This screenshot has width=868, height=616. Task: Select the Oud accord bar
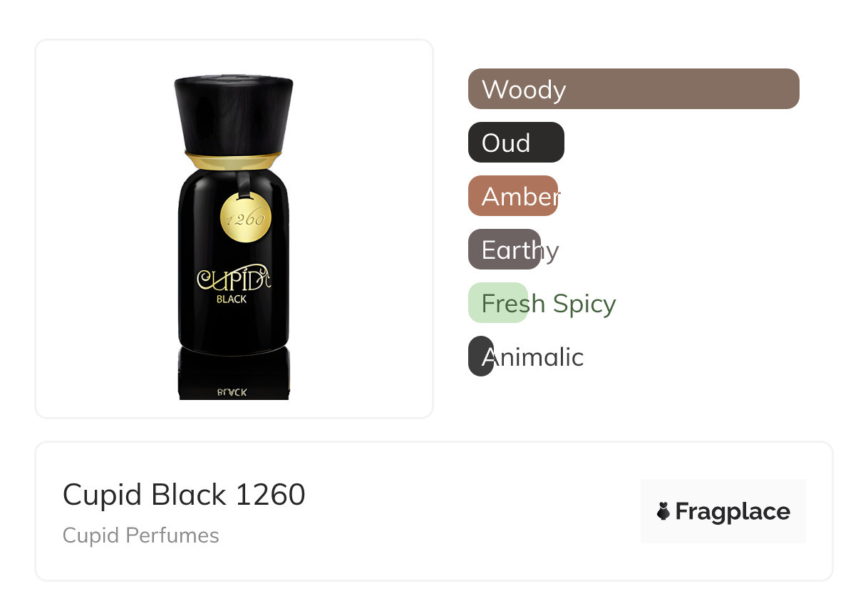point(515,143)
